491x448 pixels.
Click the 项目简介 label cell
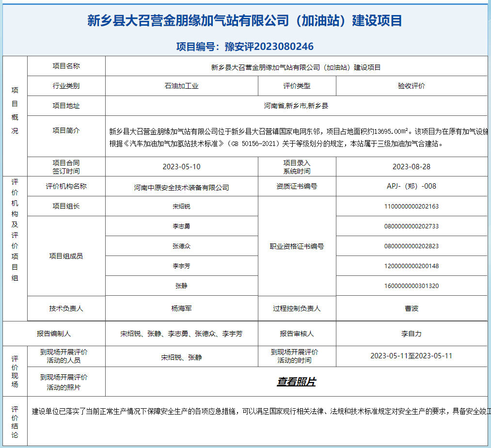pos(66,136)
